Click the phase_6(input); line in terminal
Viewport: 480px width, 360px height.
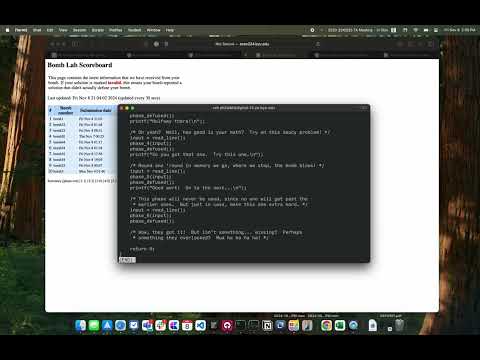coord(151,215)
